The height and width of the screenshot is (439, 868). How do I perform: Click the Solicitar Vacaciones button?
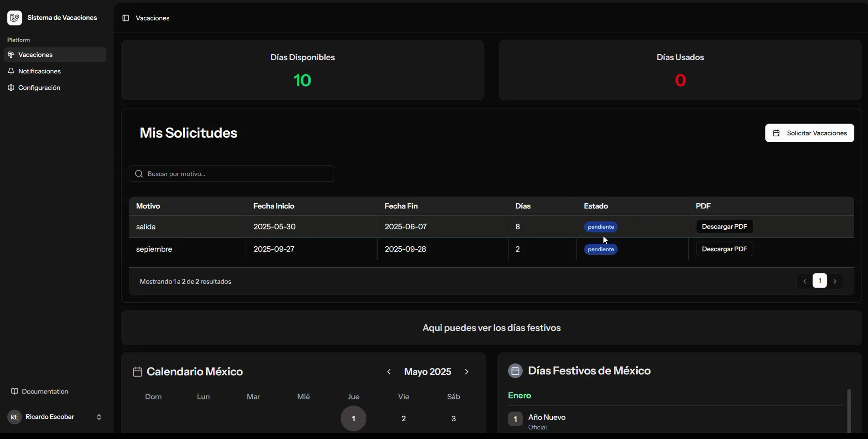[x=809, y=133]
